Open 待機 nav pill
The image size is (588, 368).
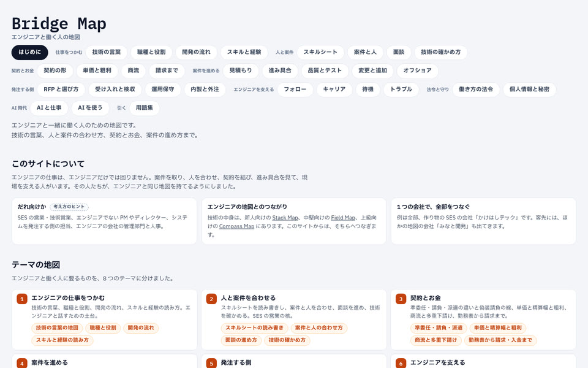click(x=368, y=90)
